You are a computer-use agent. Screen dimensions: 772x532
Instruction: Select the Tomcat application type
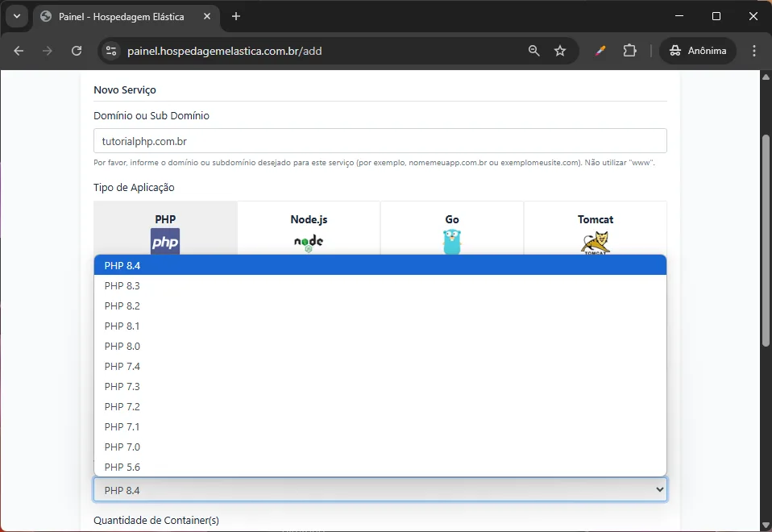click(596, 228)
